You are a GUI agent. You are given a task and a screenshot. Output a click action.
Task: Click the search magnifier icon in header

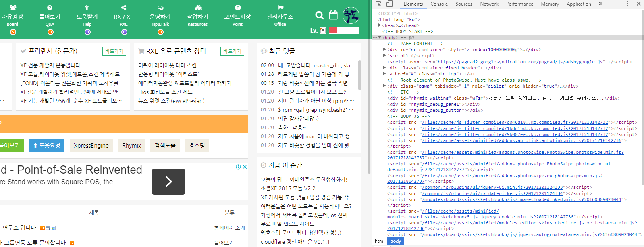click(x=319, y=15)
